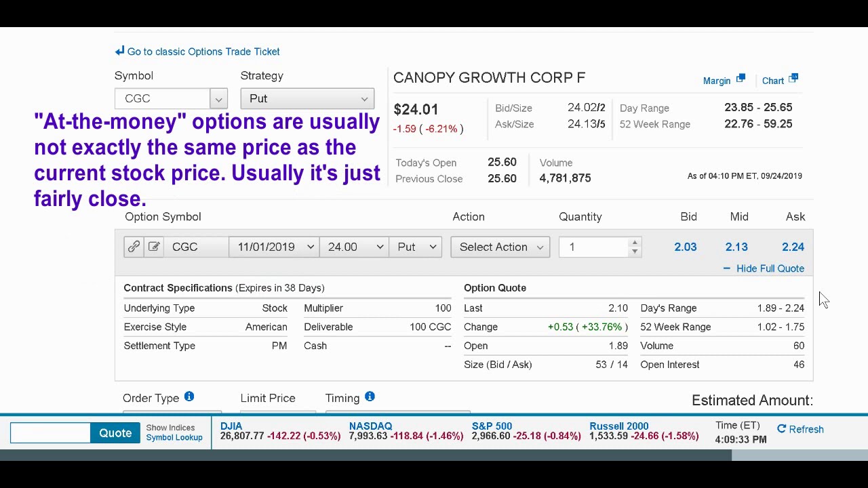
Task: Click the Change value +0.53 (+33.76%)
Action: pyautogui.click(x=587, y=327)
